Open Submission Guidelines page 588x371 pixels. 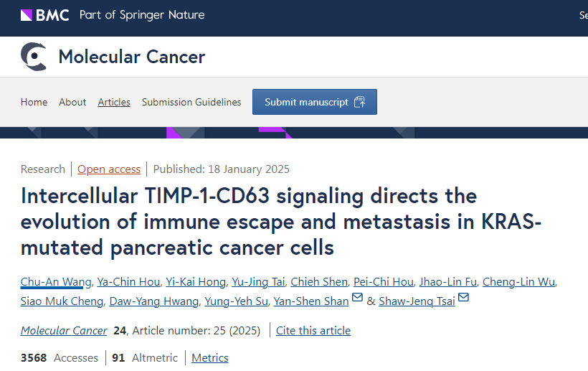click(x=191, y=102)
